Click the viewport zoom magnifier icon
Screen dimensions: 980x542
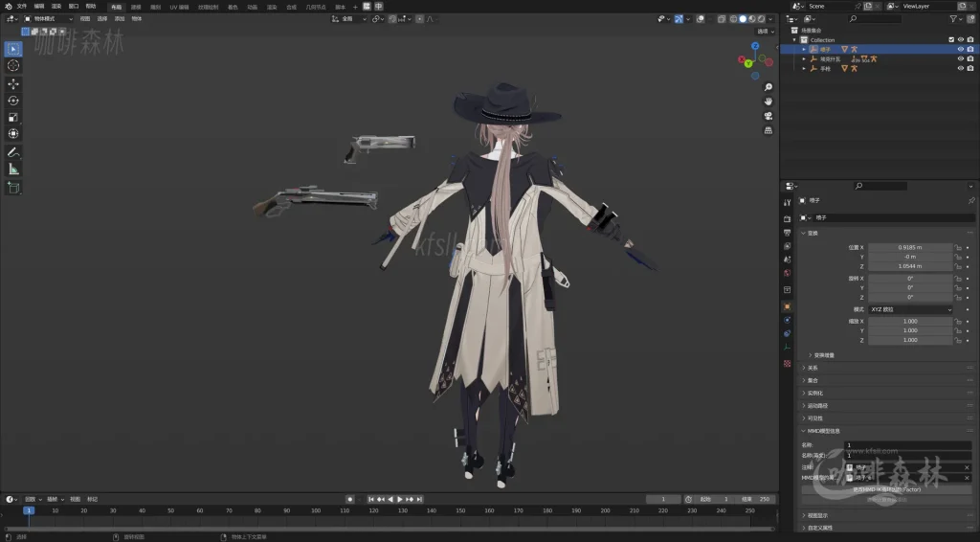point(768,87)
